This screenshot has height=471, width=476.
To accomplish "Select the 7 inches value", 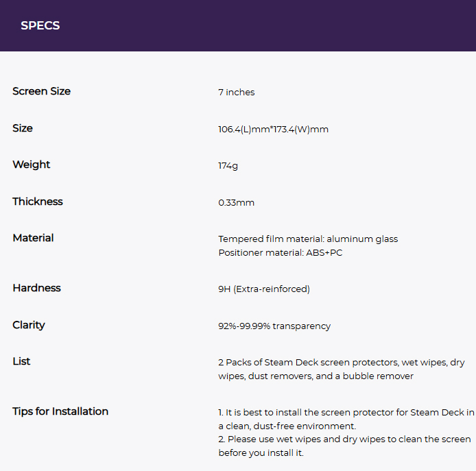I will pyautogui.click(x=237, y=92).
